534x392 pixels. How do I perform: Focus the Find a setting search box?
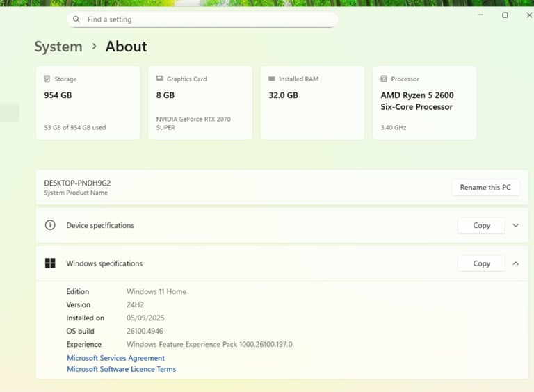tap(202, 19)
